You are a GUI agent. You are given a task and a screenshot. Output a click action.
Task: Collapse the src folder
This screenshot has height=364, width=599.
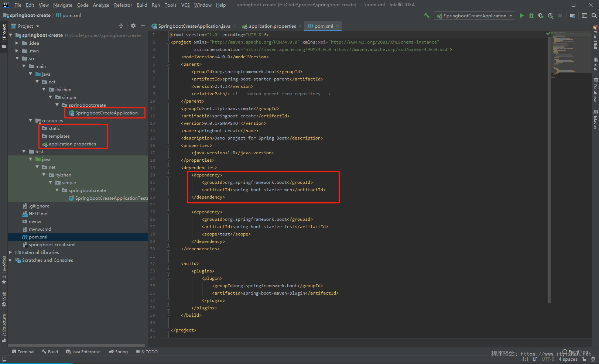17,59
